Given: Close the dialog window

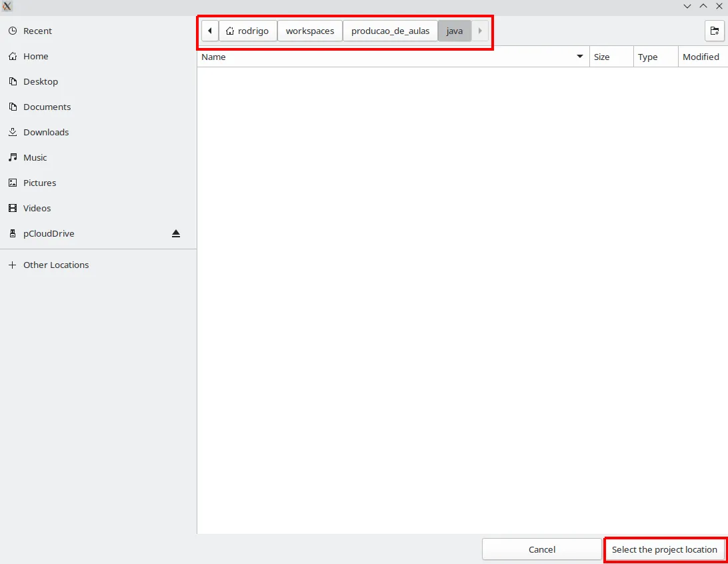Looking at the screenshot, I should coord(719,6).
